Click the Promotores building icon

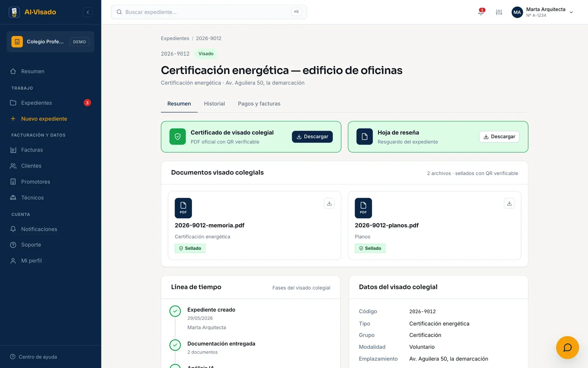pos(13,182)
